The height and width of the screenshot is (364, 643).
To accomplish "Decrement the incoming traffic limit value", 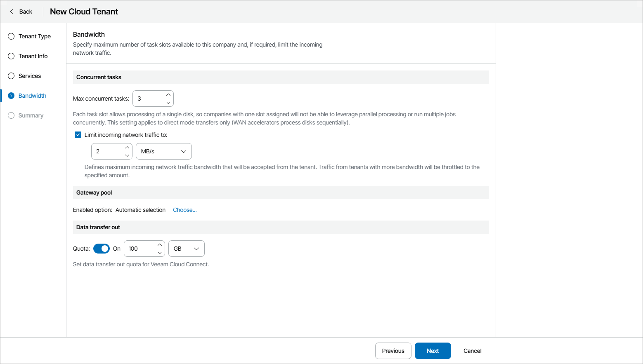I will 127,155.
